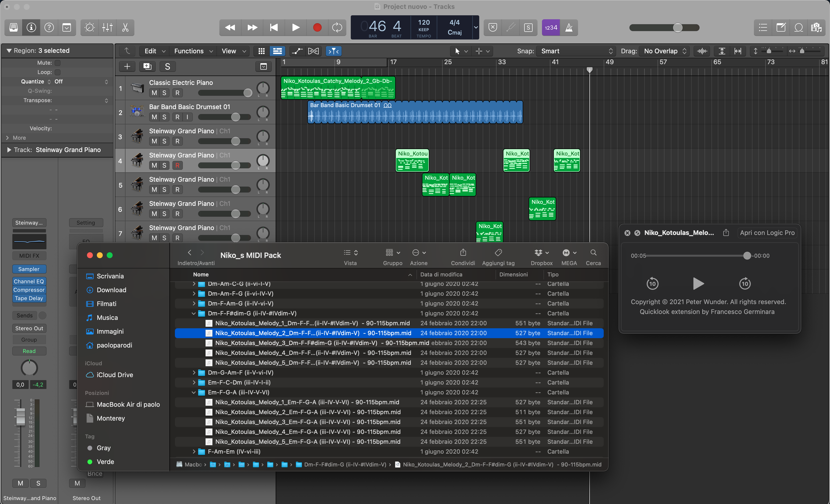Add a new track with plus button
Viewport: 830px width, 504px height.
[x=127, y=67]
